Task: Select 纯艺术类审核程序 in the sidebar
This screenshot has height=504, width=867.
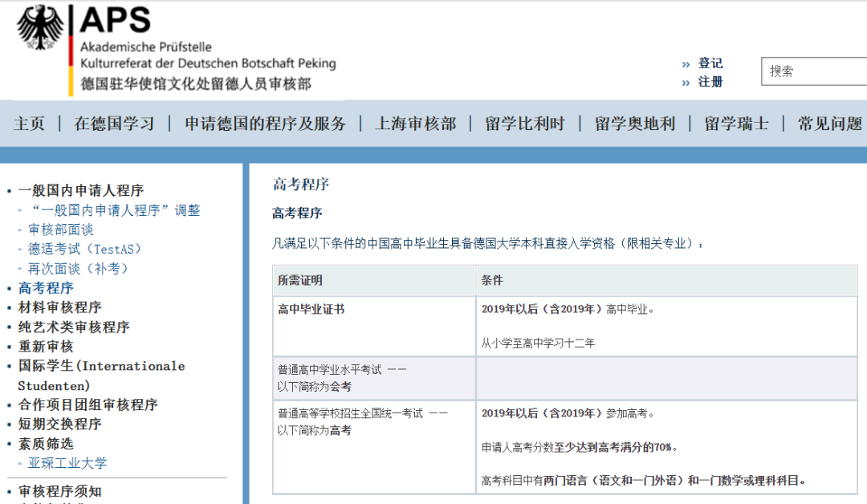Action: [74, 327]
